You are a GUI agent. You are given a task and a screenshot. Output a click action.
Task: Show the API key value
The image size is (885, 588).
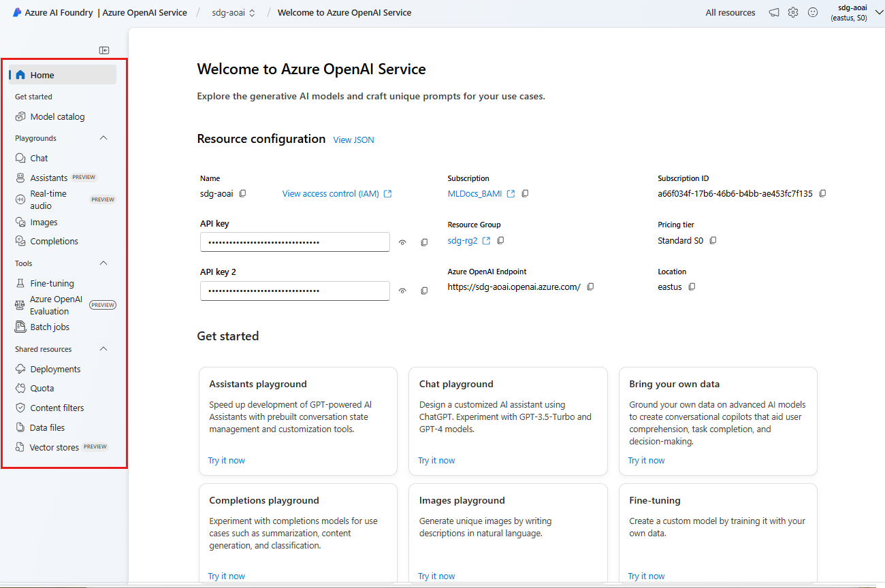point(402,242)
